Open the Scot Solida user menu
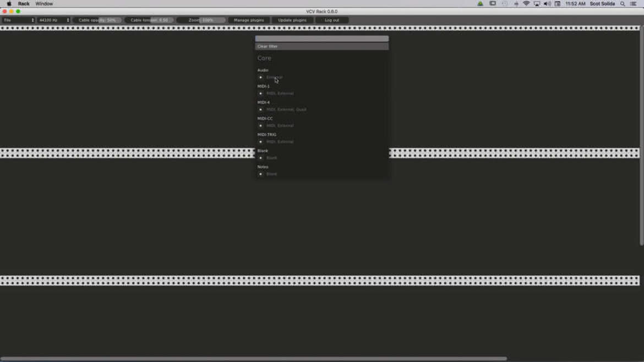The height and width of the screenshot is (362, 644). click(x=602, y=4)
